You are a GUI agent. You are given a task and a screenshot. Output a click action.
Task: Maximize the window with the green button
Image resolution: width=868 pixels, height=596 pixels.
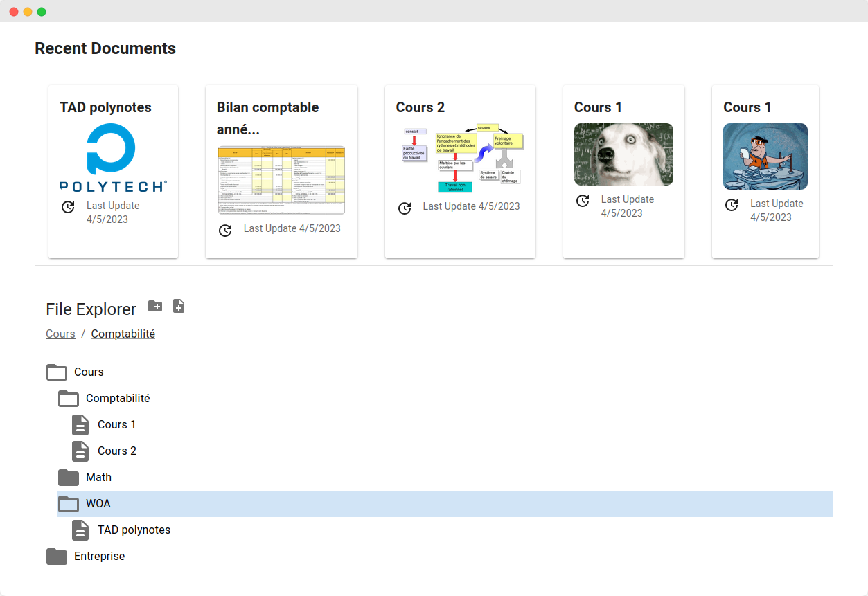coord(42,12)
